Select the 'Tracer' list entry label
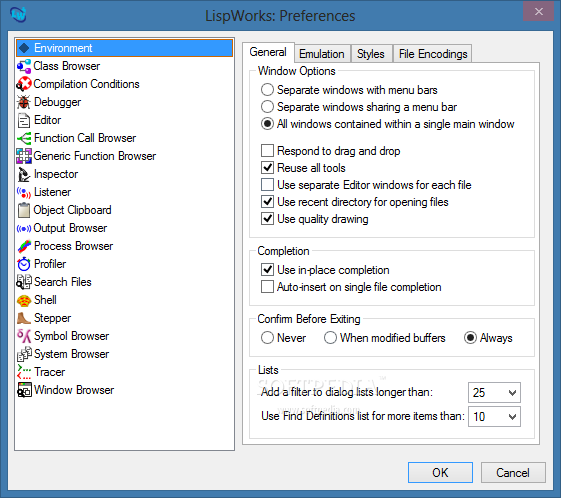Image resolution: width=561 pixels, height=498 pixels. 50,372
